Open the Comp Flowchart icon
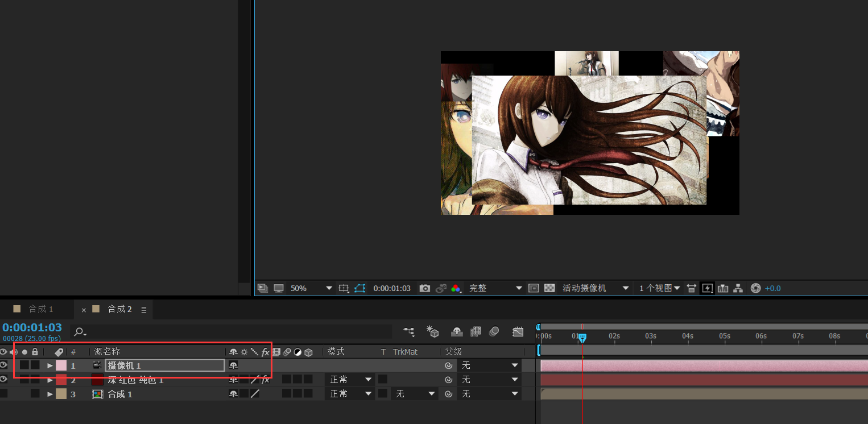The image size is (868, 424). [738, 288]
